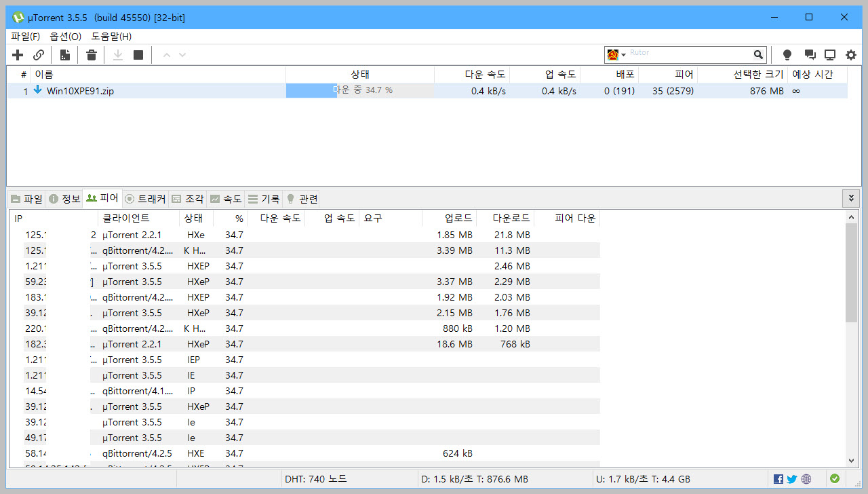Click the Move Down Queue arrow

tap(182, 55)
